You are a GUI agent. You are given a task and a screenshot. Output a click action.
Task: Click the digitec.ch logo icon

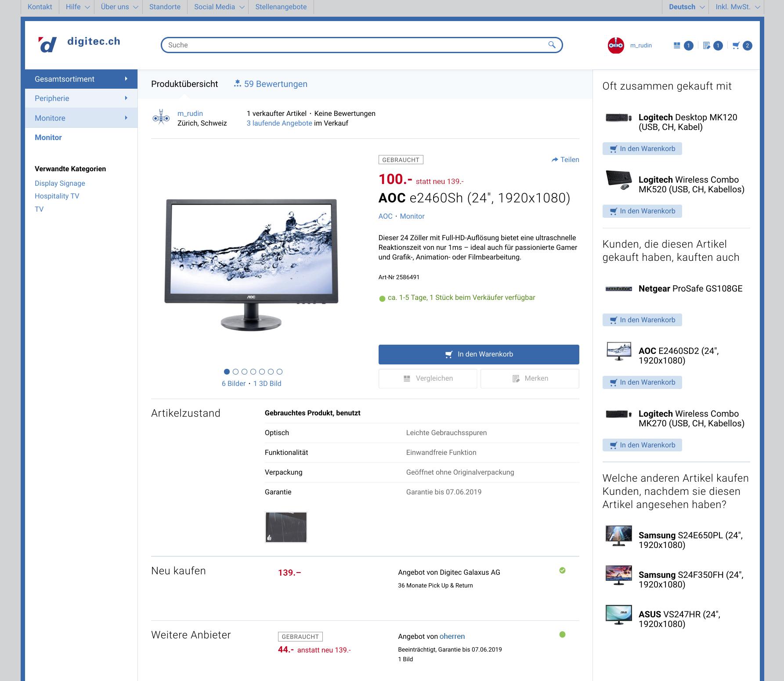[x=47, y=45]
